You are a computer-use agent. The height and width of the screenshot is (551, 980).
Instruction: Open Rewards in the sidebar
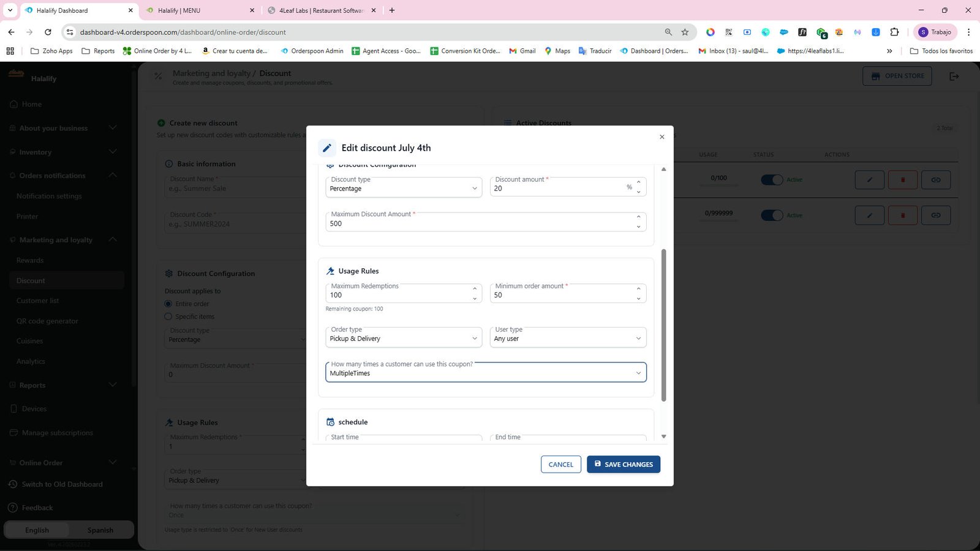tap(30, 260)
